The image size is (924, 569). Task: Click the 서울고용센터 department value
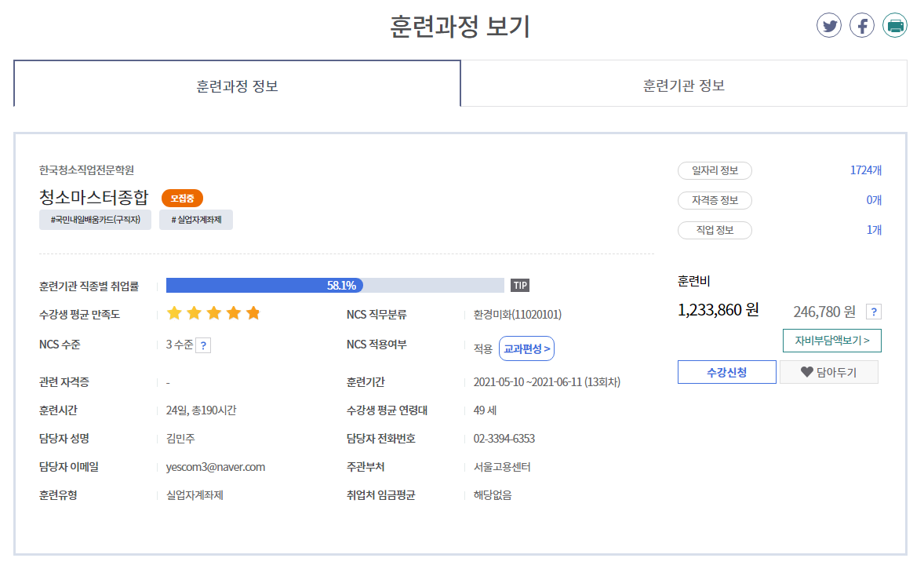[x=501, y=467]
